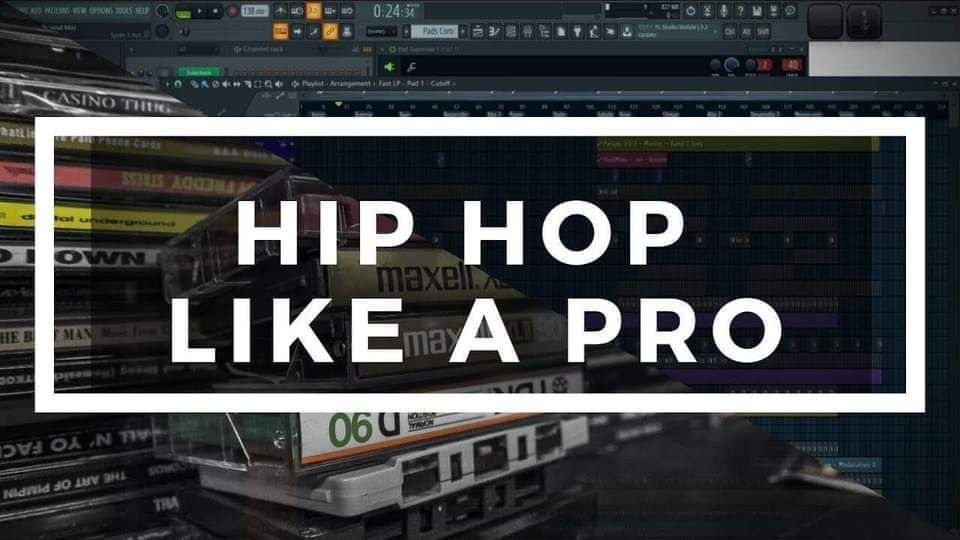Toggle wait for input before recording
Screen dimensions: 960x540
coord(297,11)
